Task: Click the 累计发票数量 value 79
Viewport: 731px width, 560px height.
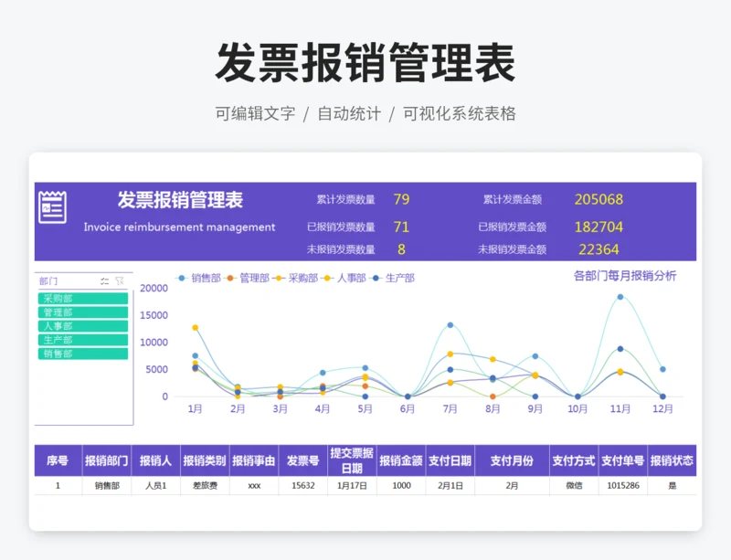Action: (x=401, y=199)
